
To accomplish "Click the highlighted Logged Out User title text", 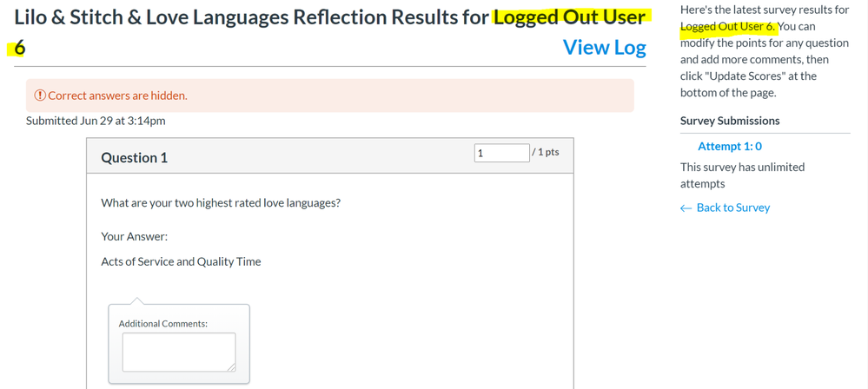I will [x=569, y=17].
